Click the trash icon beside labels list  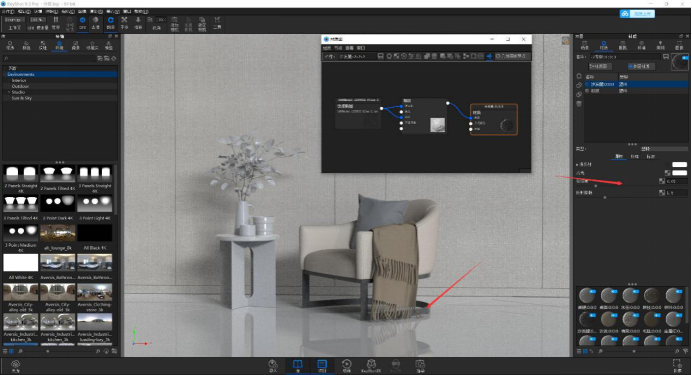point(579,104)
